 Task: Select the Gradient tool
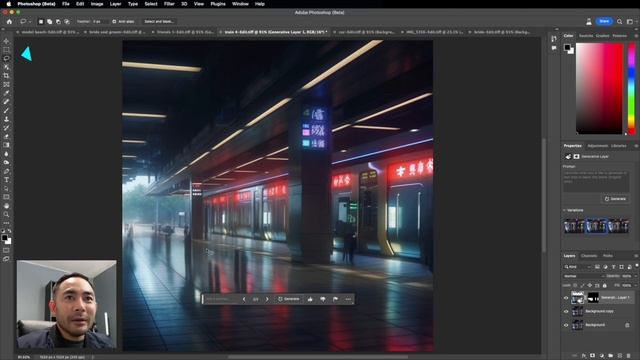coord(6,145)
